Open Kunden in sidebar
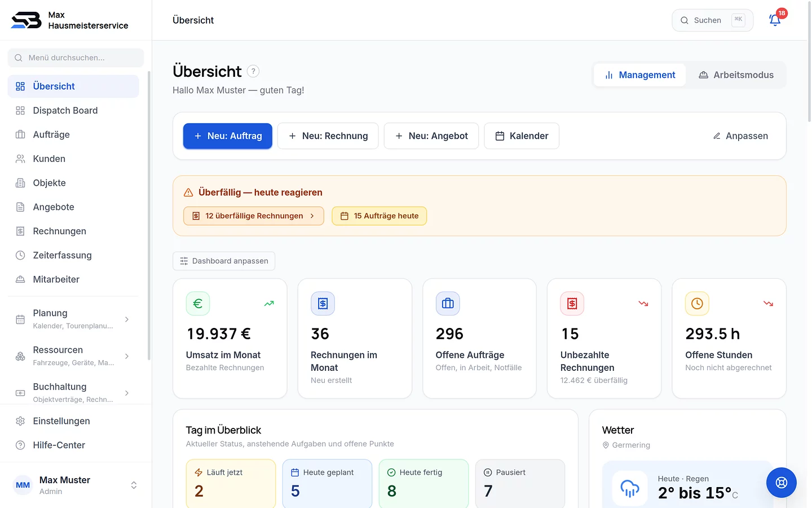The height and width of the screenshot is (508, 812). click(73, 159)
